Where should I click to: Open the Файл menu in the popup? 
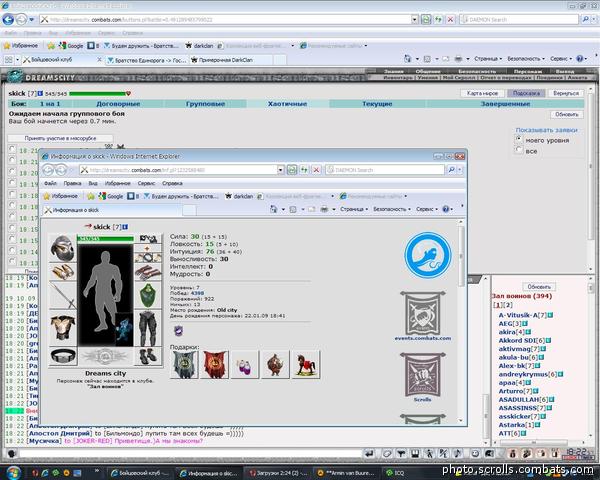pos(50,183)
